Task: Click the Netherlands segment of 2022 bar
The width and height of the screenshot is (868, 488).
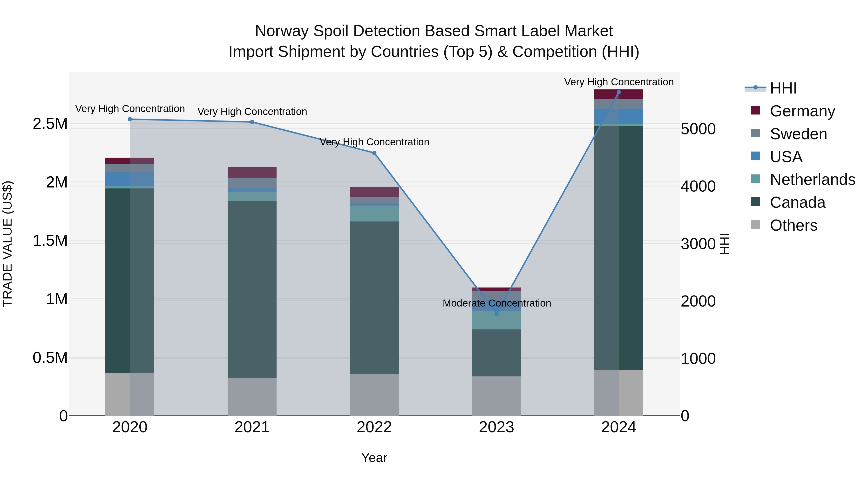Action: (374, 214)
